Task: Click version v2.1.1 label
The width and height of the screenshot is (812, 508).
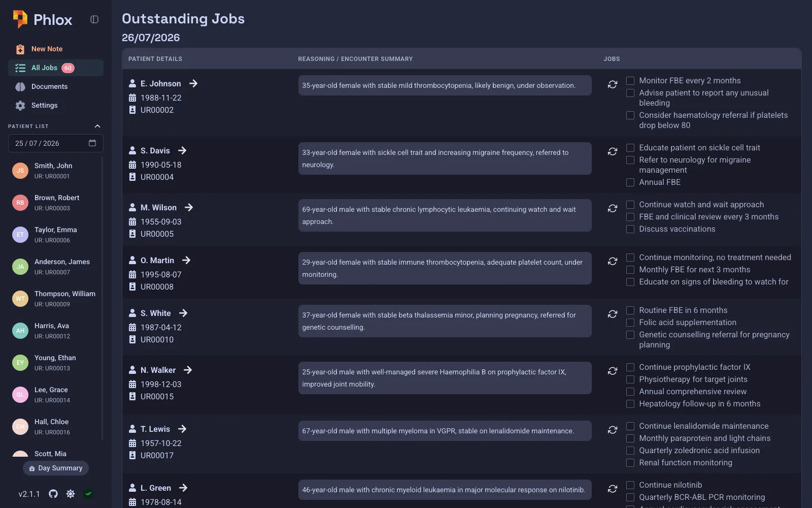Action: (x=29, y=494)
